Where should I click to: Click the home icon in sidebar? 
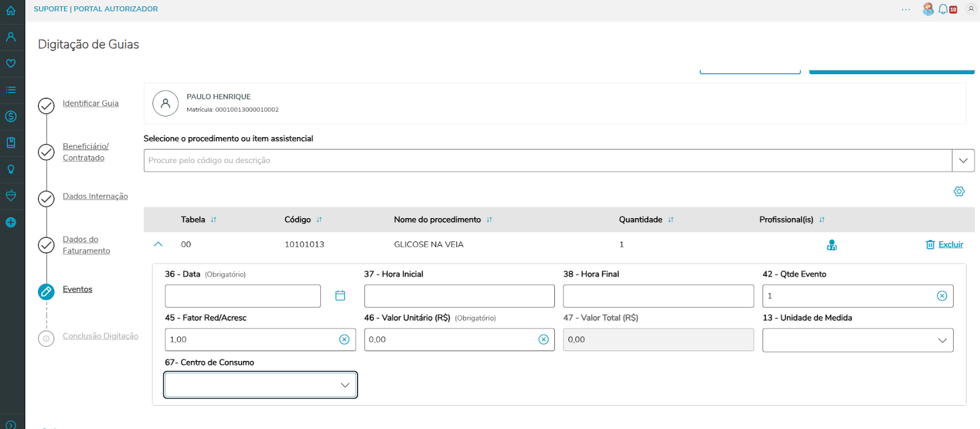click(x=11, y=10)
